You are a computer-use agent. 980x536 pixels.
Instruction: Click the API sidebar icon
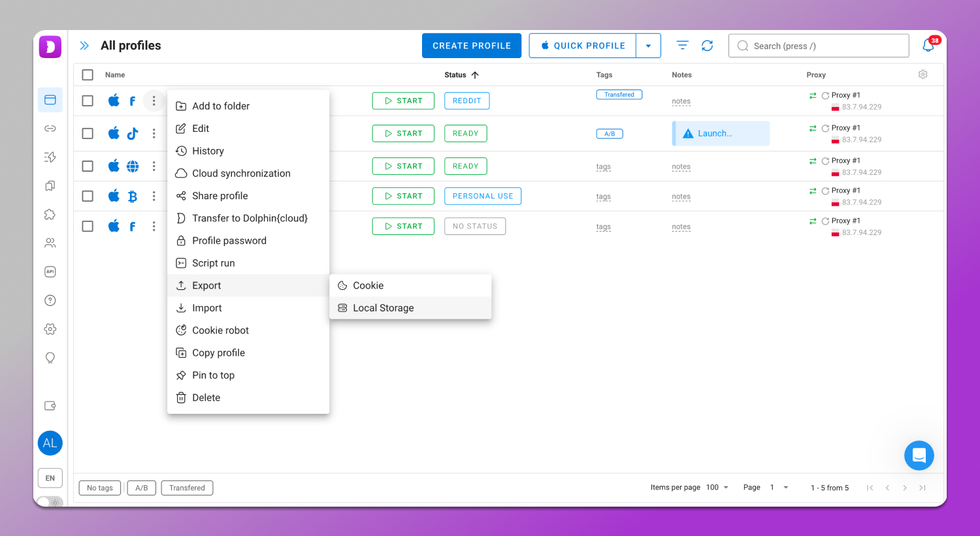[x=50, y=272]
